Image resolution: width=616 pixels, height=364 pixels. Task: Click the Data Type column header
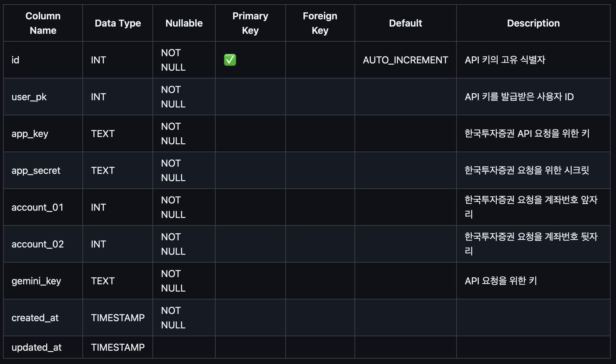coord(118,23)
